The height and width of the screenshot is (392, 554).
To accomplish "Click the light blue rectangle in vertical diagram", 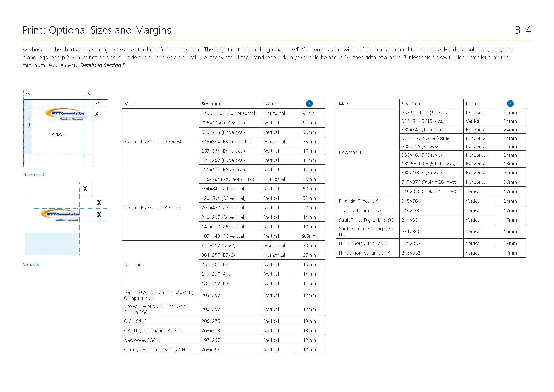I will point(52,244).
